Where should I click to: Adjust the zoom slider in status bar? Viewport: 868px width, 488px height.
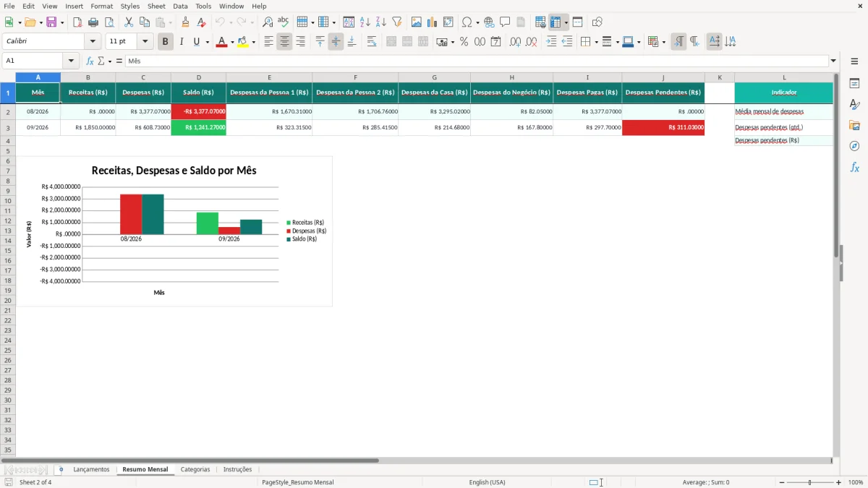(x=810, y=482)
